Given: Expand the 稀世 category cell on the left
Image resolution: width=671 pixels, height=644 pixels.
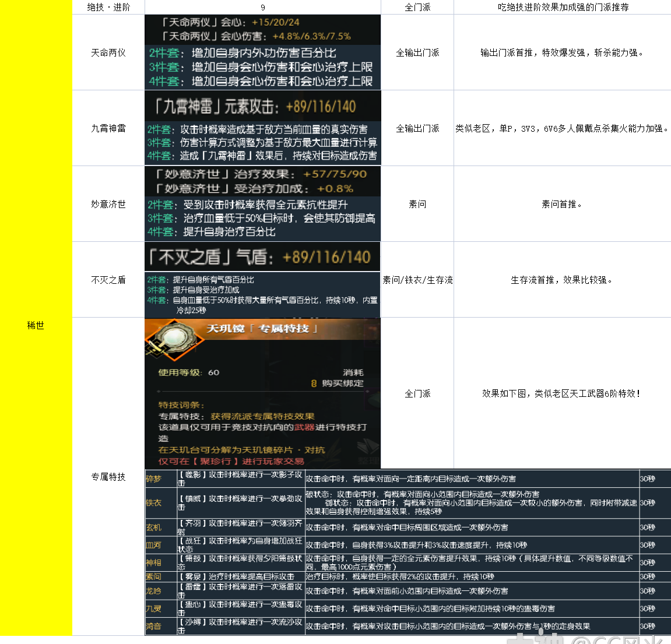Looking at the screenshot, I should click(x=36, y=326).
